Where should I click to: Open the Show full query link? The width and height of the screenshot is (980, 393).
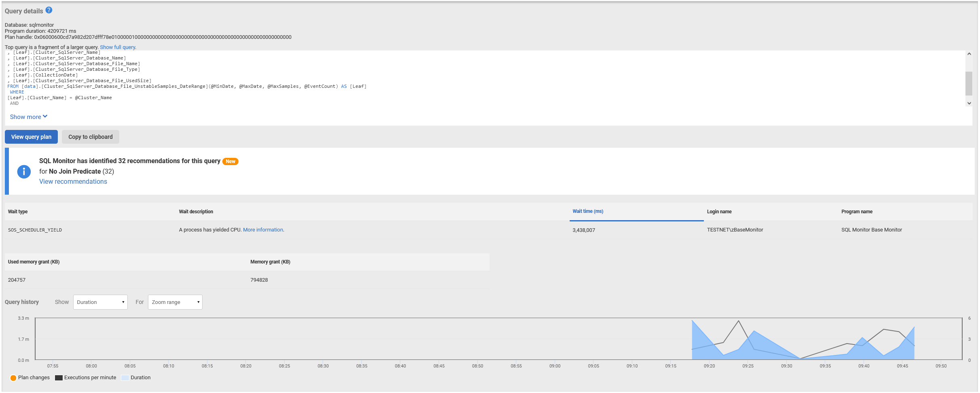117,47
